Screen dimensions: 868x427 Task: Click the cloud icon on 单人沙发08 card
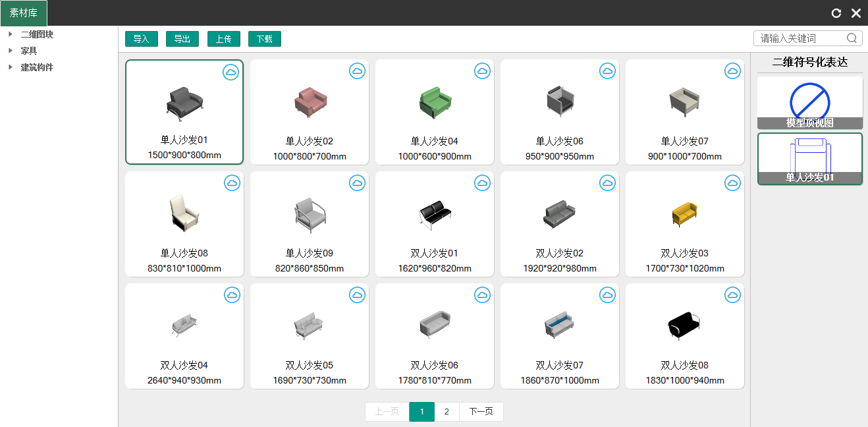pos(232,183)
